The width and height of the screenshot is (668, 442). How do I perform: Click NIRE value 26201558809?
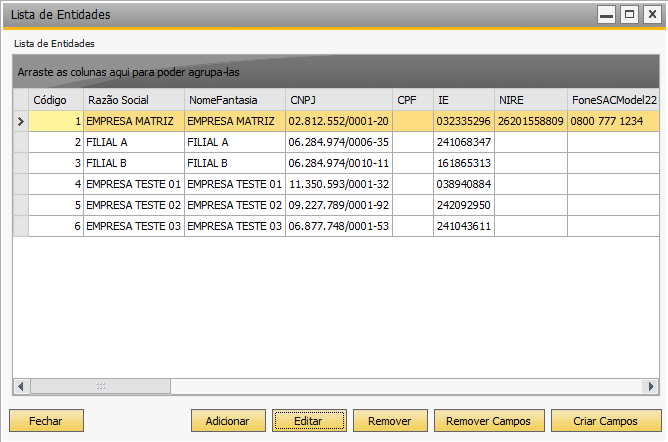point(531,121)
